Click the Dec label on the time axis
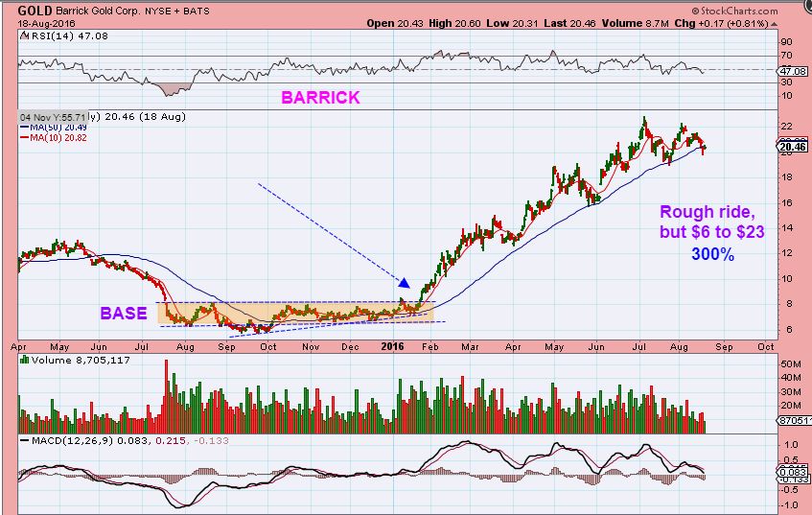The image size is (812, 515). [350, 346]
